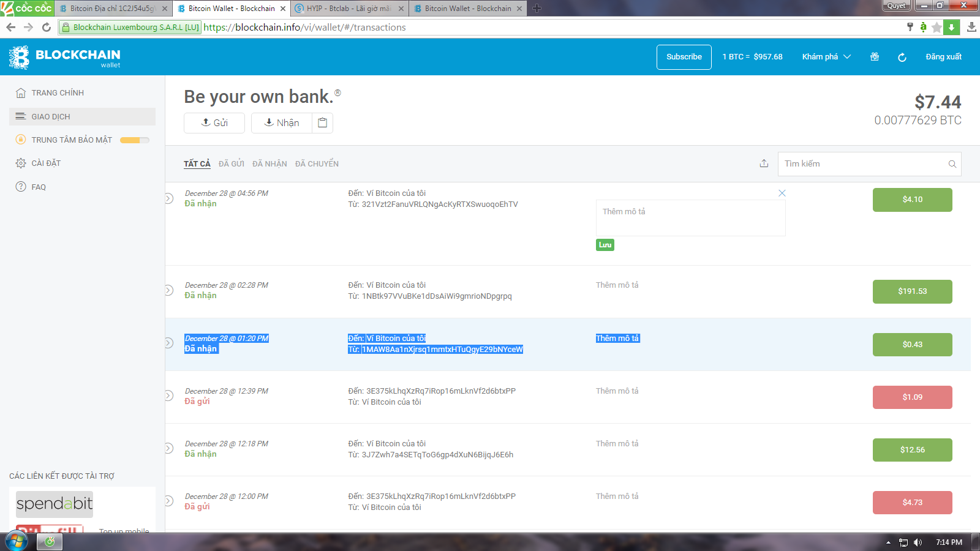Screen dimensions: 980x551
Task: Click the $4.10 amount button
Action: [913, 200]
